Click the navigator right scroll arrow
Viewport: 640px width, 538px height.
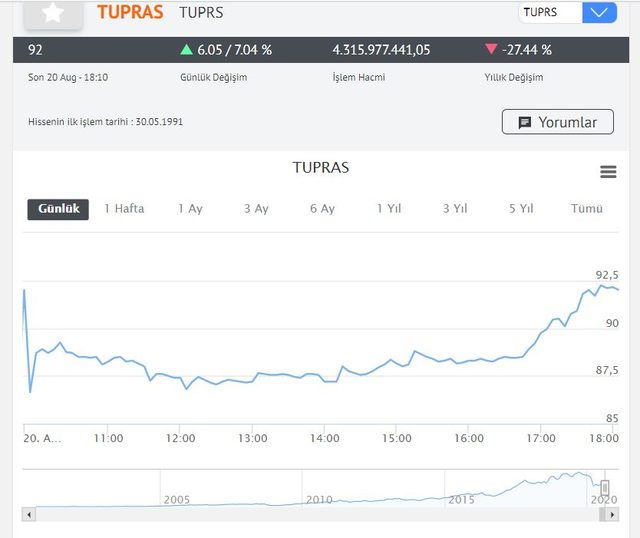coord(612,514)
